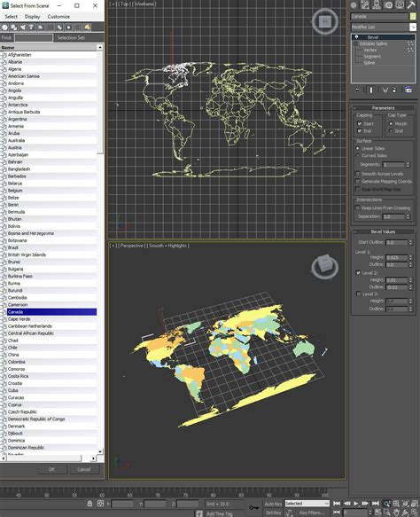
Task: Click the Name column sort arrow
Action: [x=99, y=48]
